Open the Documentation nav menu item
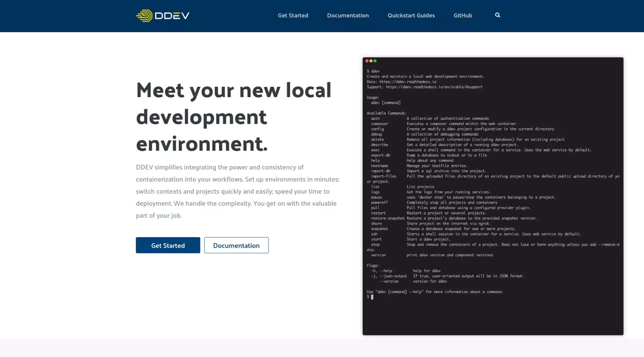 point(348,15)
